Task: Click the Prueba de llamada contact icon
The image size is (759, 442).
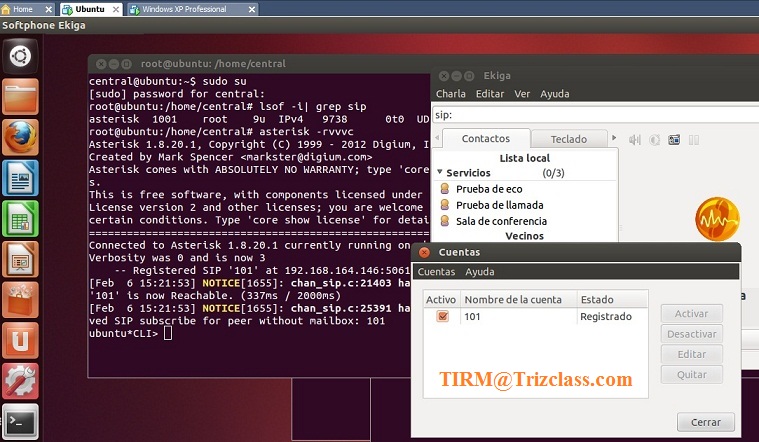Action: (x=444, y=205)
